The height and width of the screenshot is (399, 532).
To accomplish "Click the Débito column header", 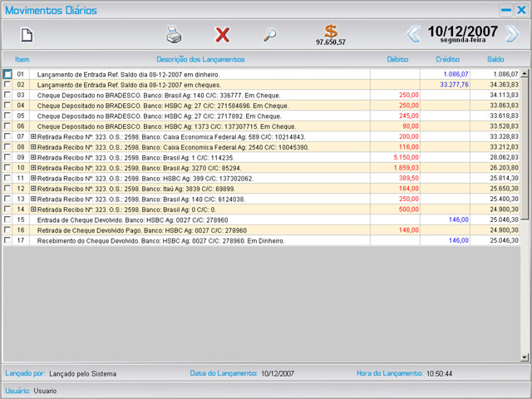I will (397, 60).
